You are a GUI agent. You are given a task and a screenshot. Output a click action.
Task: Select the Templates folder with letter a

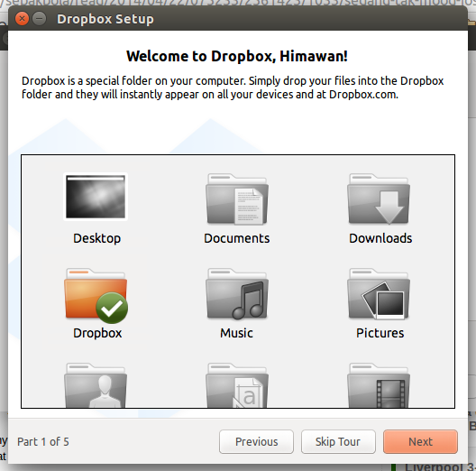pos(237,385)
